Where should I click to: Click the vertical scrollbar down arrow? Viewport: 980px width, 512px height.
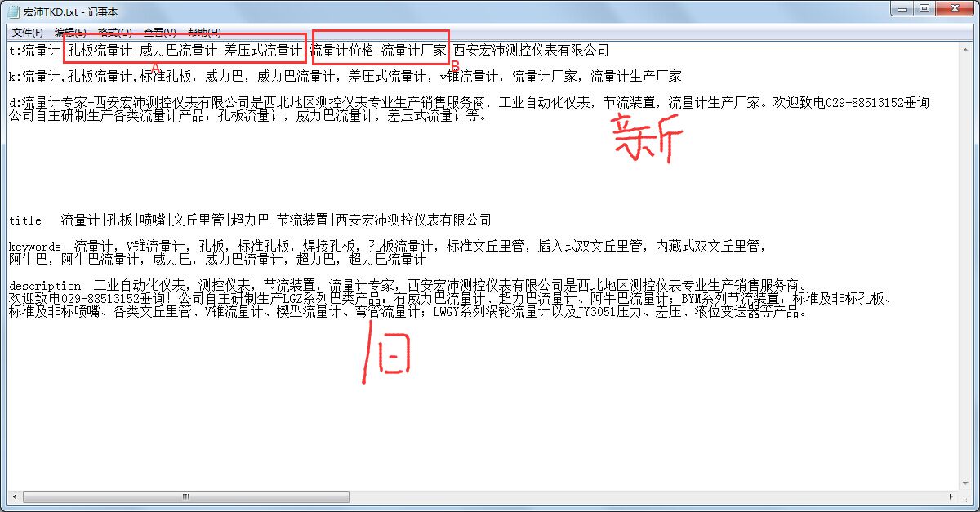pos(965,483)
